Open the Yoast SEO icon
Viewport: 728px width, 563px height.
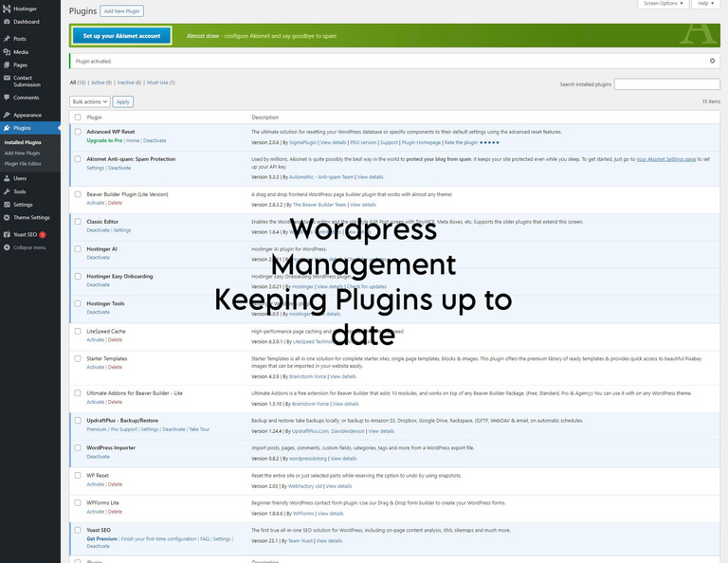click(x=7, y=234)
